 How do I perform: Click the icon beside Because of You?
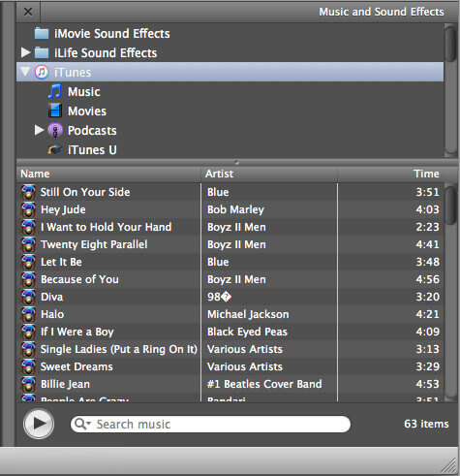[28, 279]
